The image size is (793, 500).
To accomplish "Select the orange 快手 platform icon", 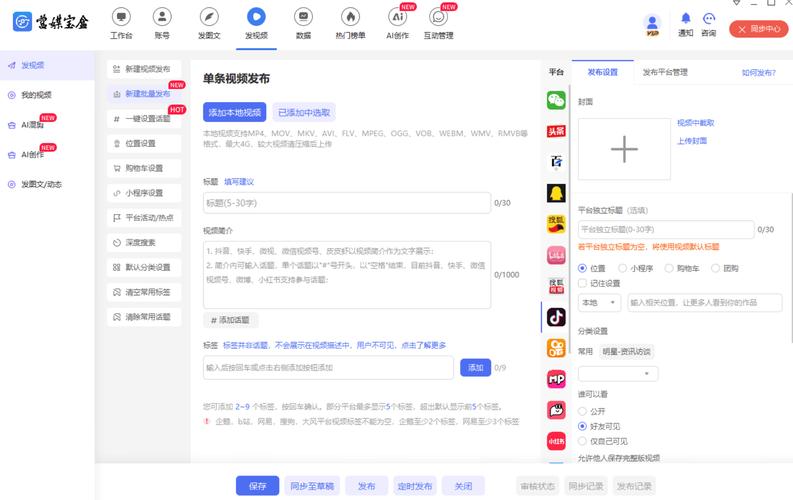I will (556, 348).
